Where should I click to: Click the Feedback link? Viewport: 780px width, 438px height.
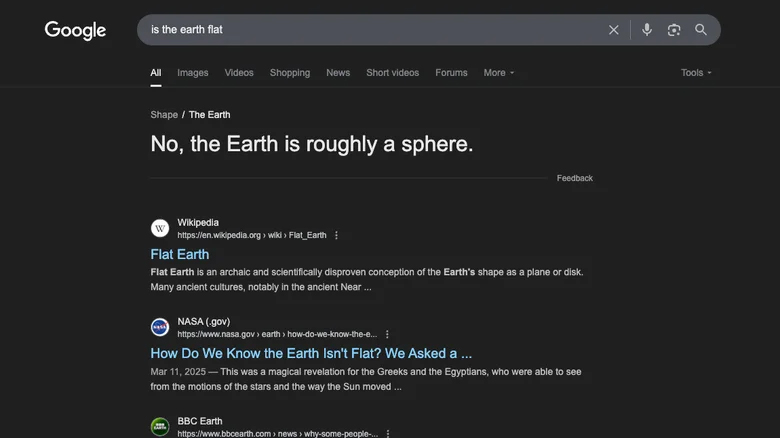click(575, 178)
